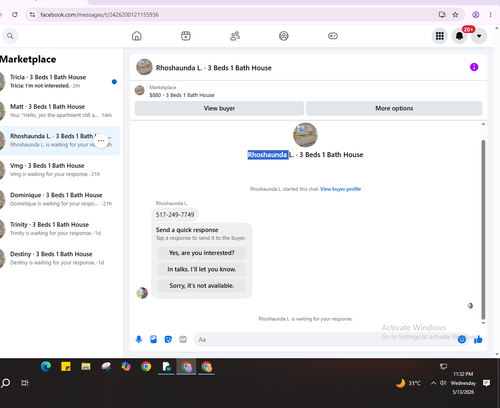Open Task View on taskbar

click(x=25, y=383)
